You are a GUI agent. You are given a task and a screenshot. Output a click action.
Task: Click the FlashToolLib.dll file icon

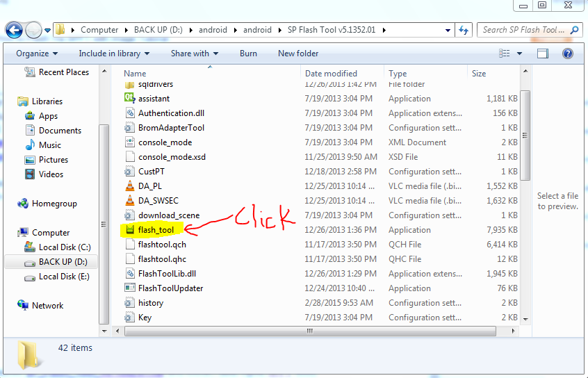pos(130,274)
